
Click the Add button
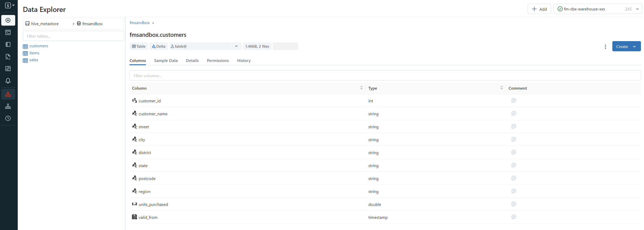[539, 9]
